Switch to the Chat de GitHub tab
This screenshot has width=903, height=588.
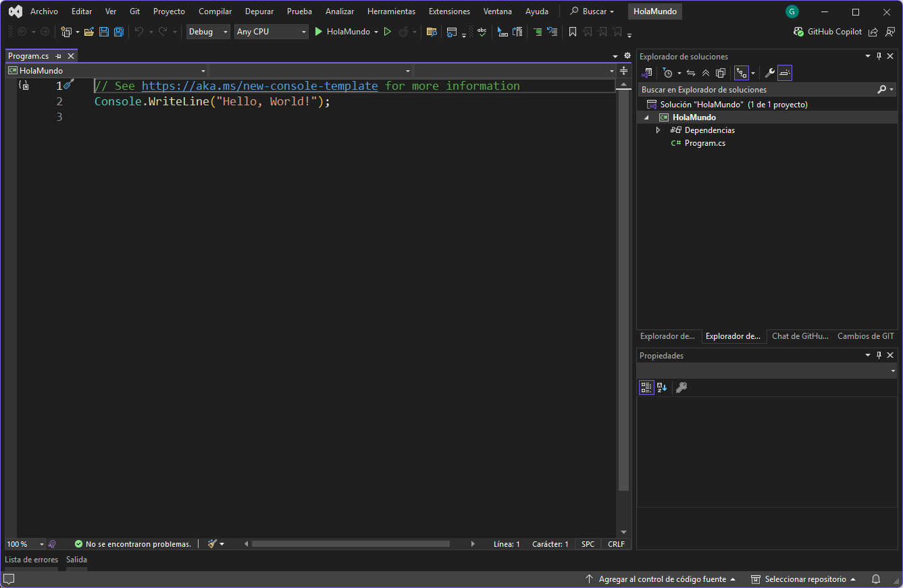(800, 336)
